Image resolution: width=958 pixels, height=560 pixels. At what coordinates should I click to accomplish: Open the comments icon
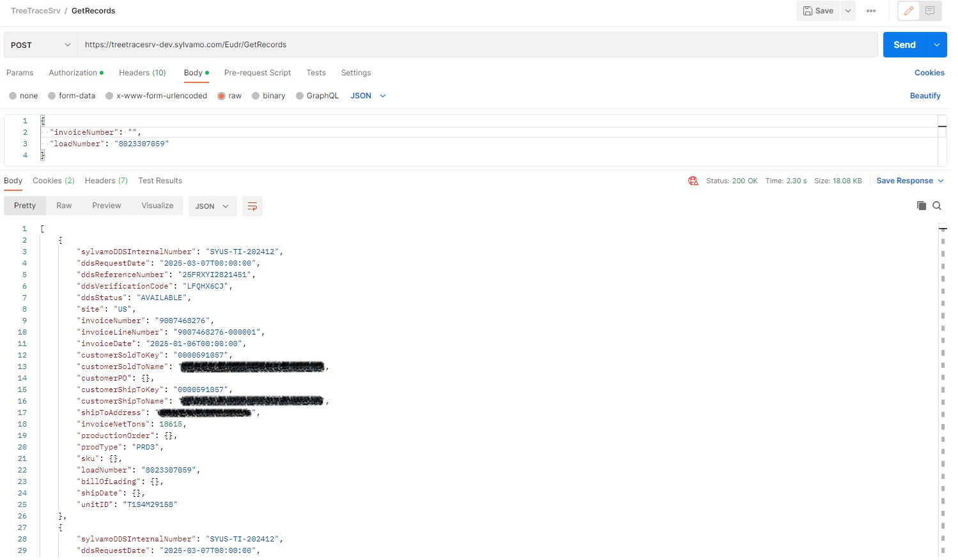[930, 11]
